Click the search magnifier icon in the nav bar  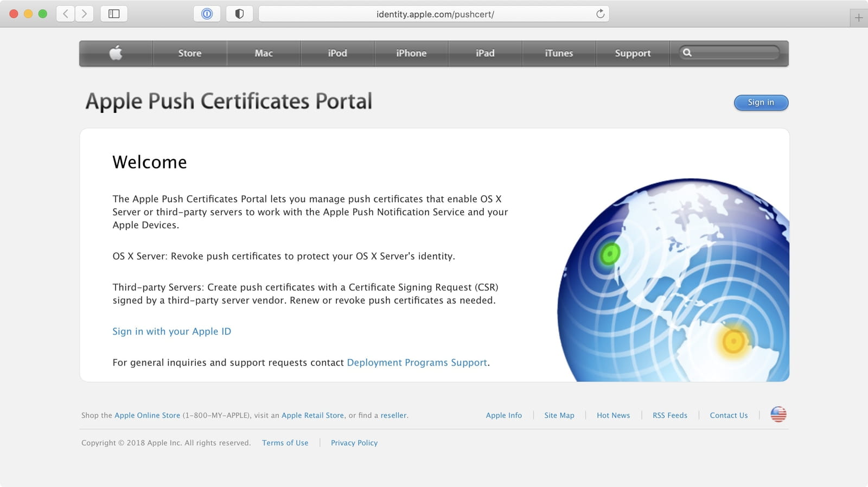point(687,53)
